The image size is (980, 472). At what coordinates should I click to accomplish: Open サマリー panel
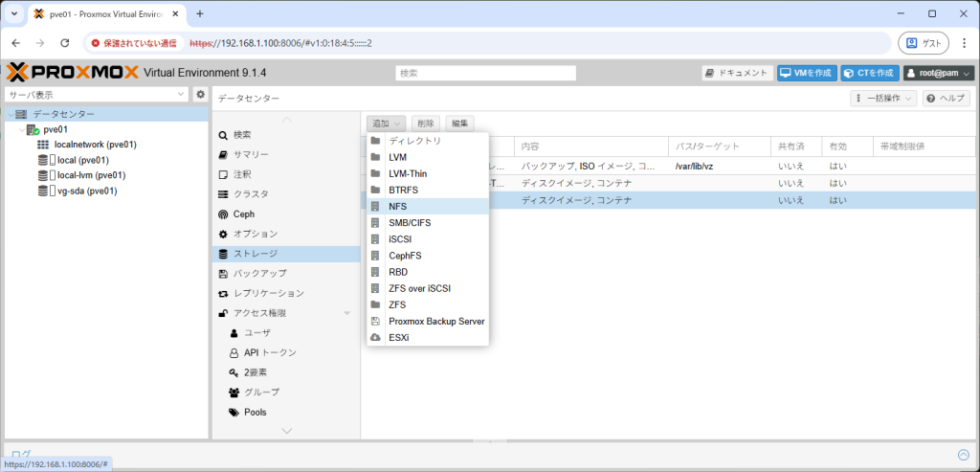[x=286, y=154]
